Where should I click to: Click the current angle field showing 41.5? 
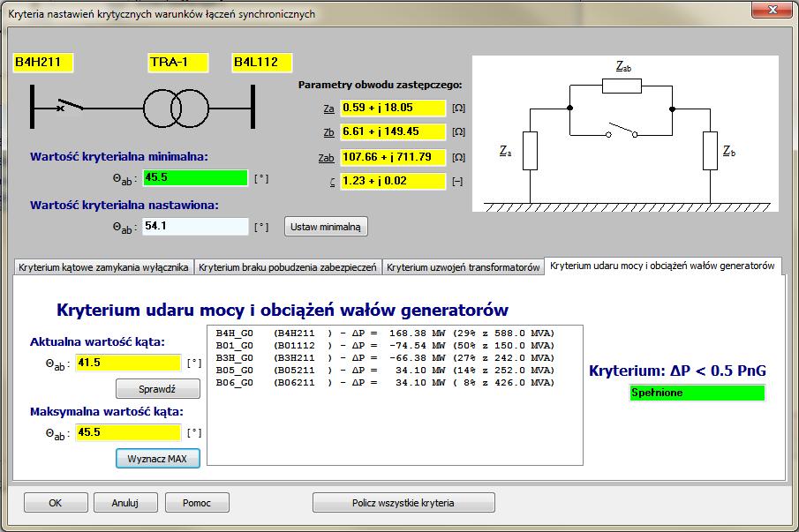coord(128,363)
